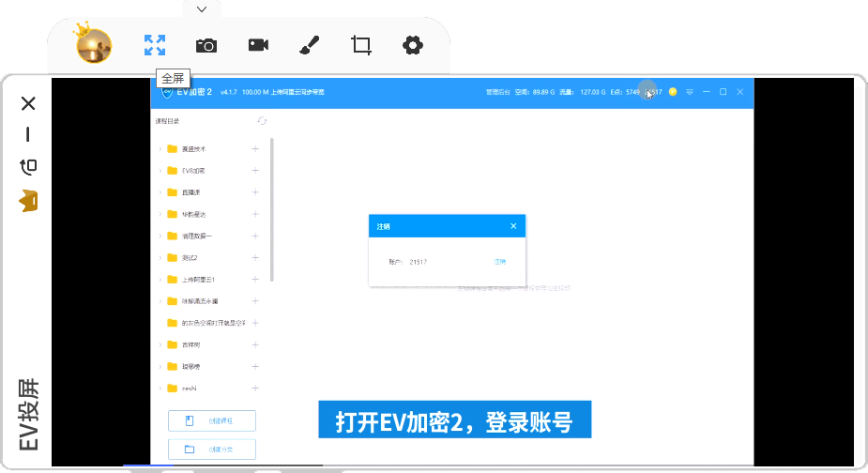Refresh the 课程目录 list
The width and height of the screenshot is (868, 473).
point(262,121)
